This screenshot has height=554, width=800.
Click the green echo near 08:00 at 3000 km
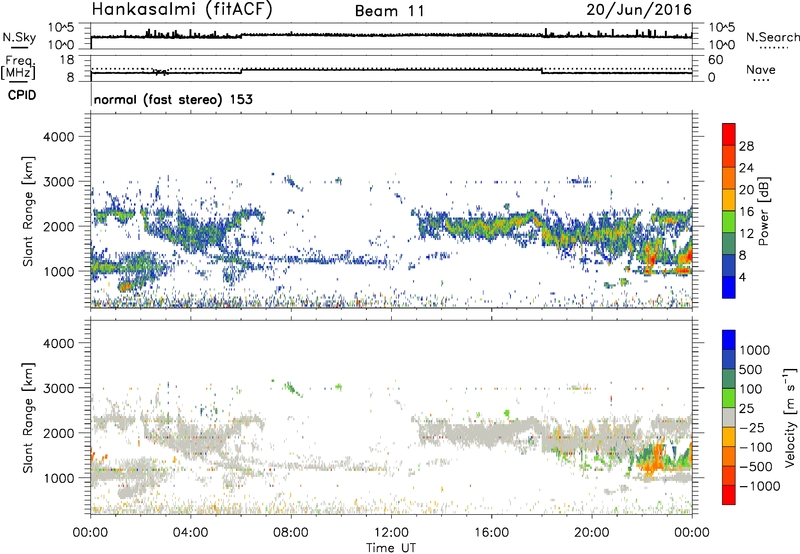click(293, 388)
